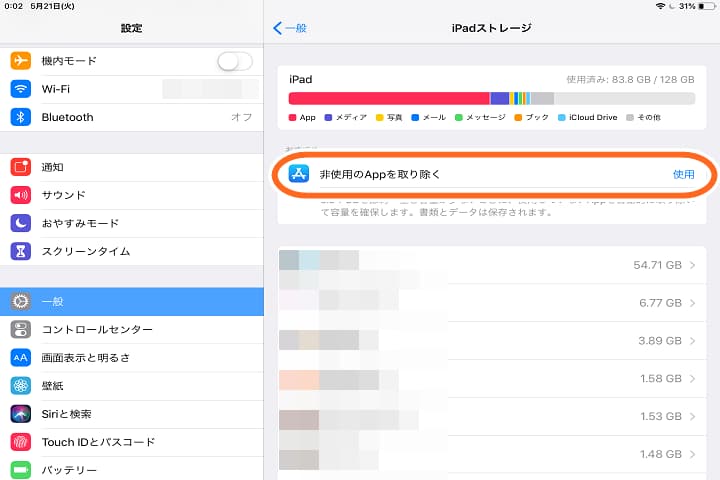
Task: Open the 6.77 GB app chevron
Action: tap(692, 303)
